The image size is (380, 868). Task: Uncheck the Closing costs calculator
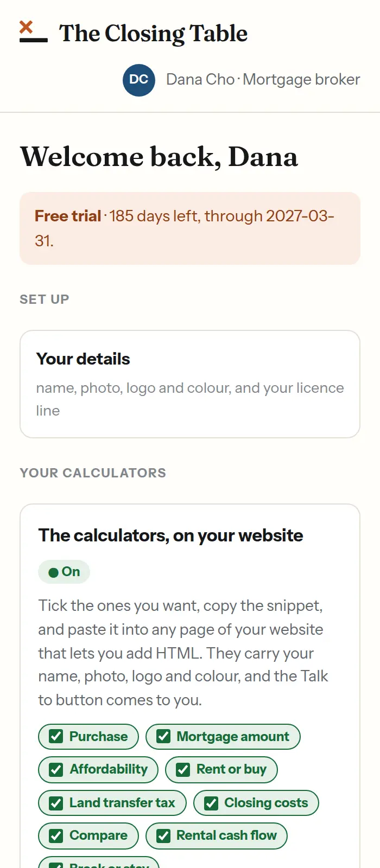(211, 803)
